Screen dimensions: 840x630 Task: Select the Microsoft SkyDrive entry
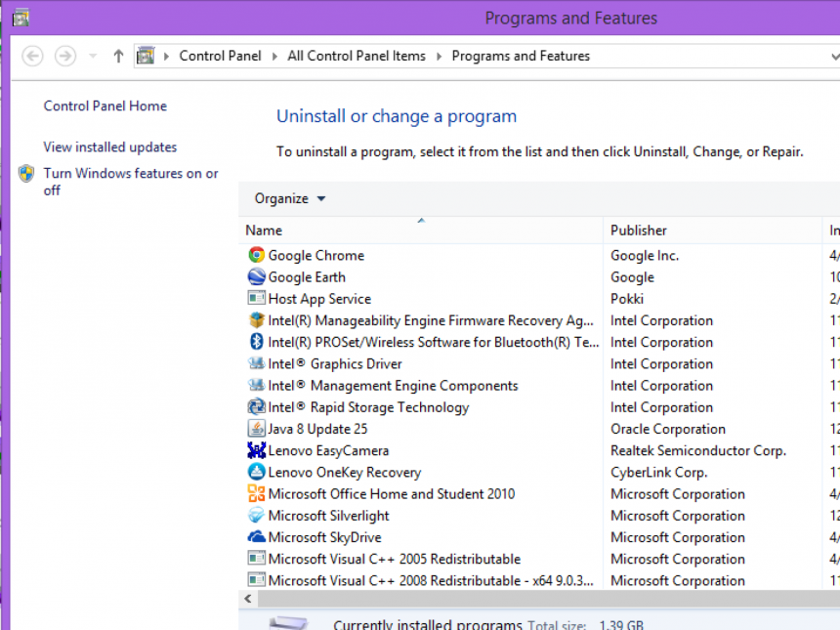[x=324, y=537]
